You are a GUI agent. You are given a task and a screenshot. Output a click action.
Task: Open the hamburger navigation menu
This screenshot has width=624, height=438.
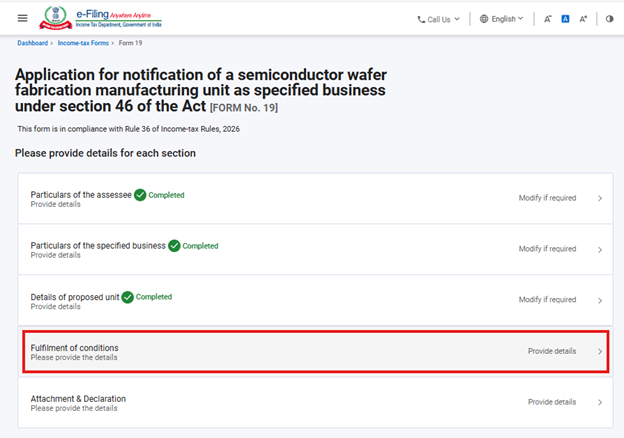coord(23,19)
